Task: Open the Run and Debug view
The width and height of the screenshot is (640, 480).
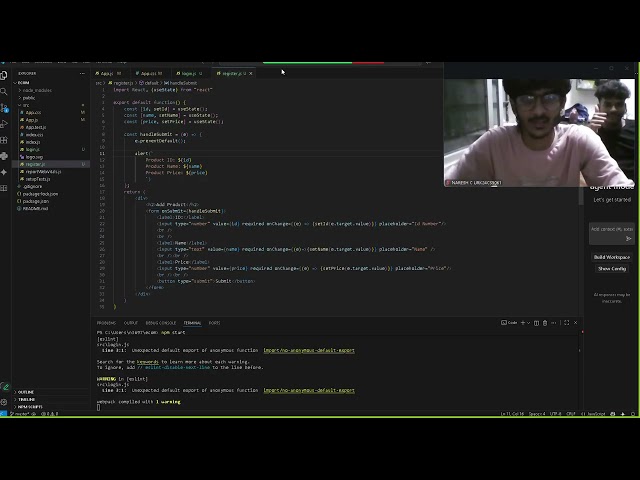Action: pos(4,124)
